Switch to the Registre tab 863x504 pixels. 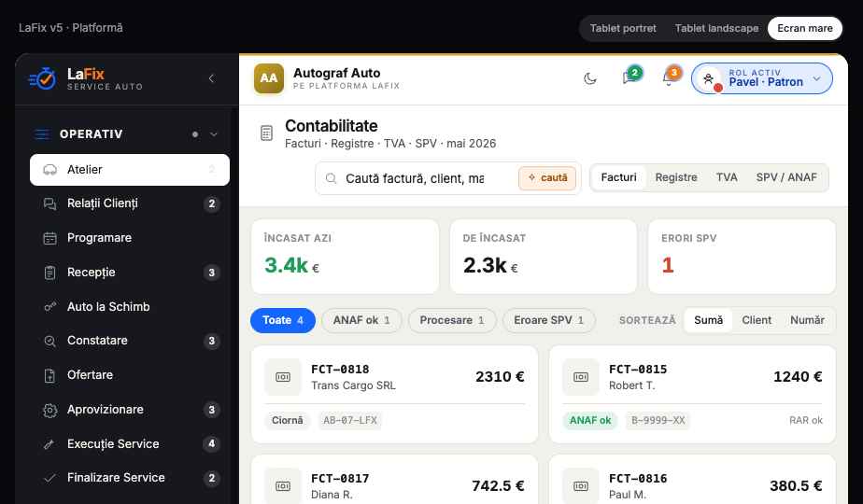676,177
